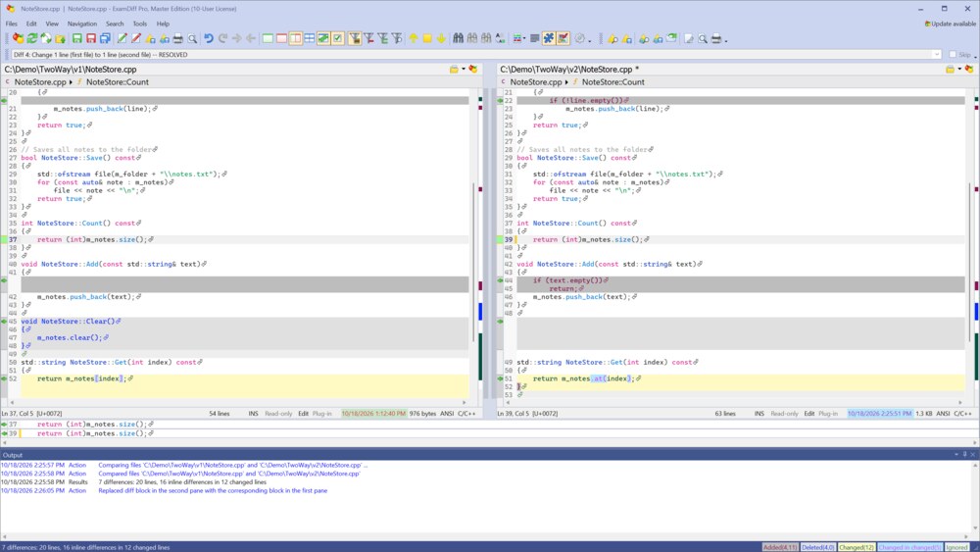Click the green Re-compare arrows icon
Image resolution: width=980 pixels, height=552 pixels.
[x=32, y=39]
